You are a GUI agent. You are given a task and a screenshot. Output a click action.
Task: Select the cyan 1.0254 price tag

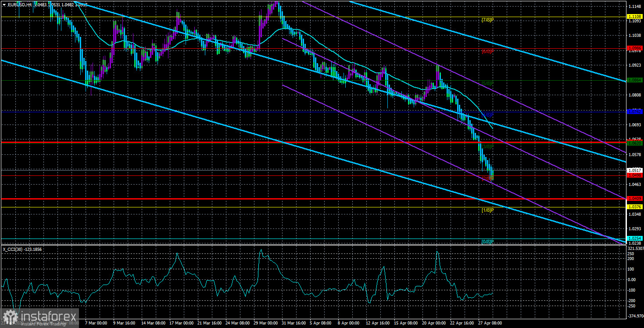(635, 238)
